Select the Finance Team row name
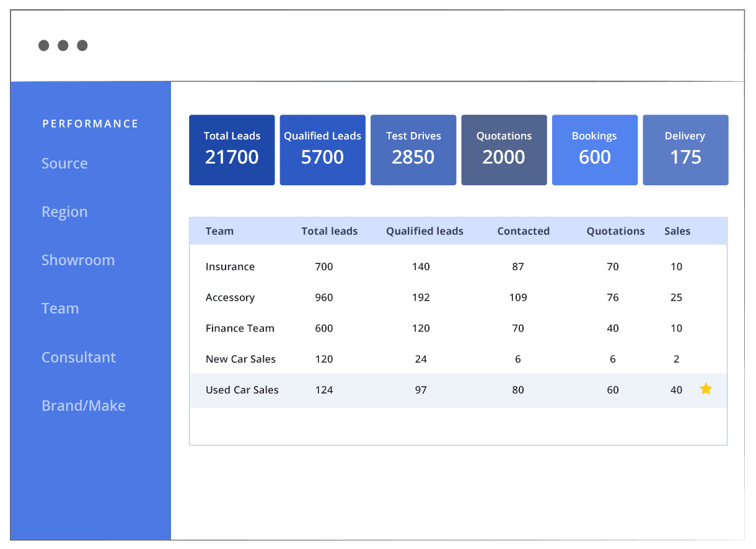The image size is (756, 549). (x=240, y=328)
